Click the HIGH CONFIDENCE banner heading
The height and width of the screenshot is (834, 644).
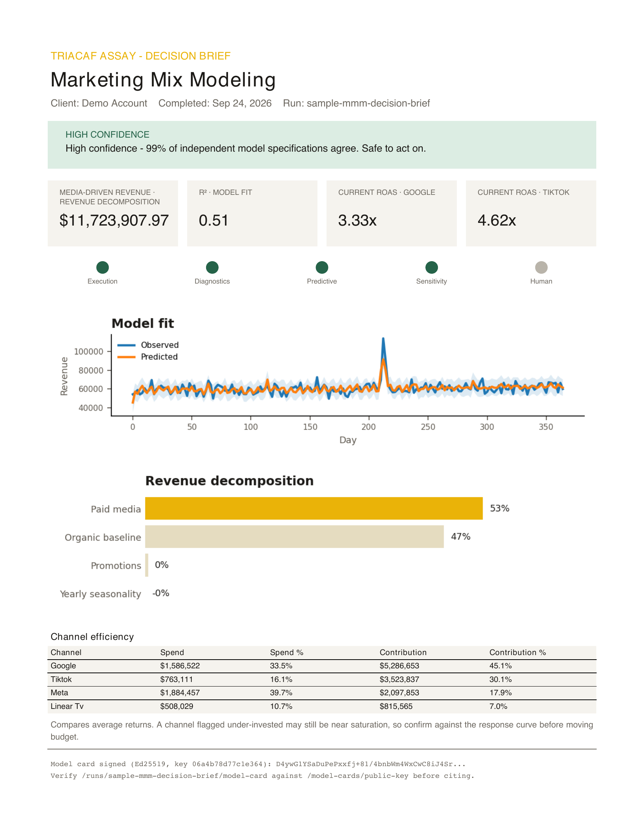(107, 135)
